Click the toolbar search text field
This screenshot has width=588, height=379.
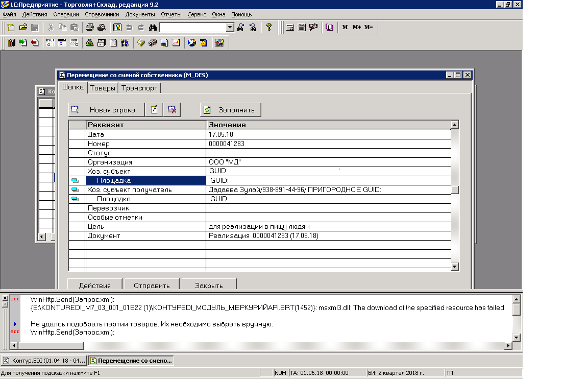193,28
